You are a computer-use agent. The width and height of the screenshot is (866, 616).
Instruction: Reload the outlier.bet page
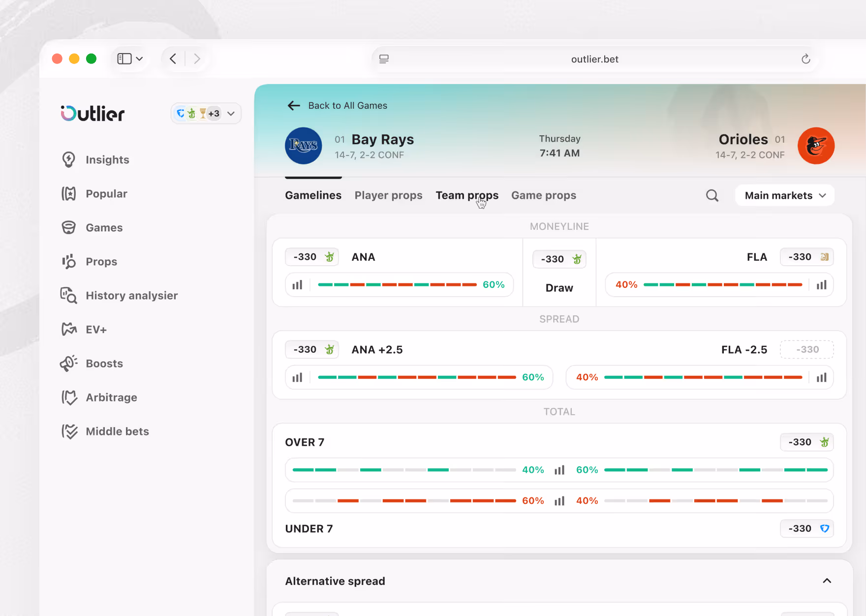[805, 59]
